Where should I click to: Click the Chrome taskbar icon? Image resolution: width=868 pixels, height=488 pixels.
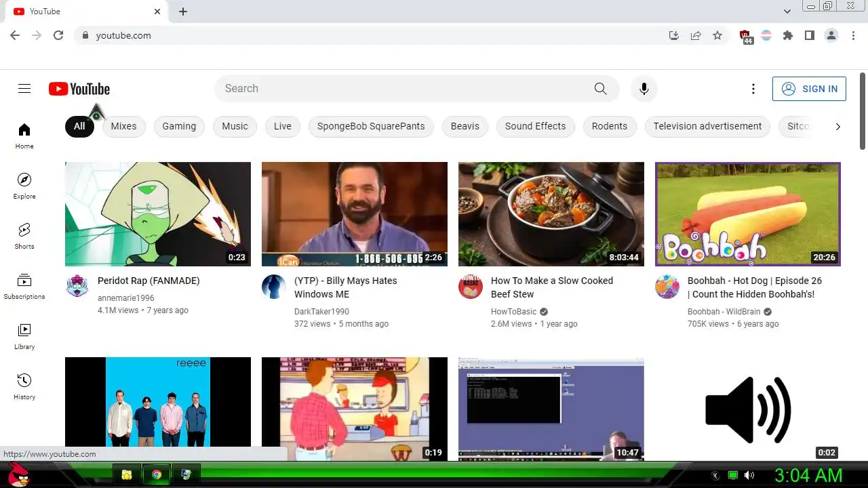click(156, 475)
